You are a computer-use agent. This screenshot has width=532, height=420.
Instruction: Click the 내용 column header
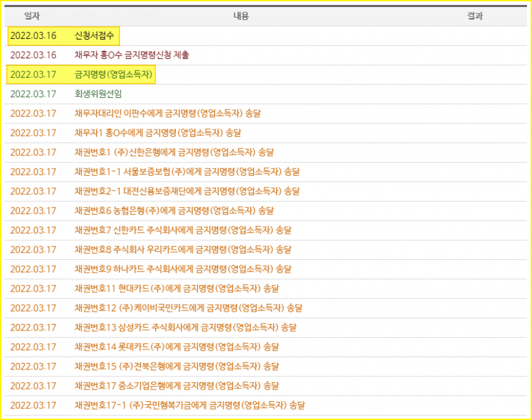(x=241, y=16)
